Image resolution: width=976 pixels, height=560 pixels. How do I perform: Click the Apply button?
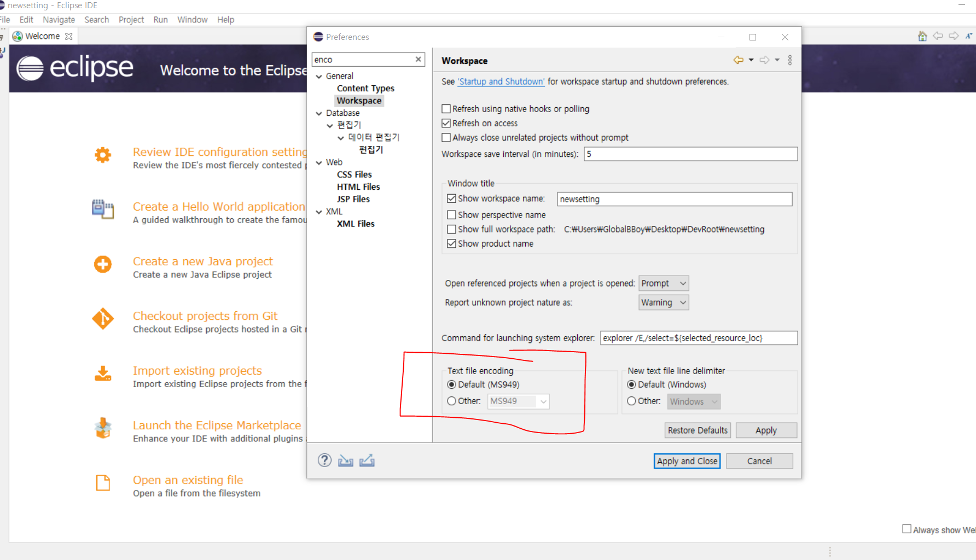pos(766,430)
